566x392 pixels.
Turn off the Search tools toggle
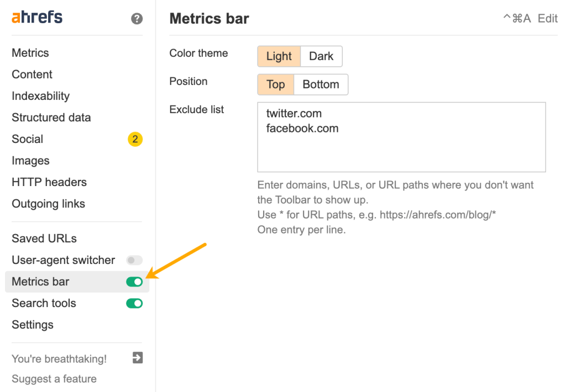pos(134,303)
